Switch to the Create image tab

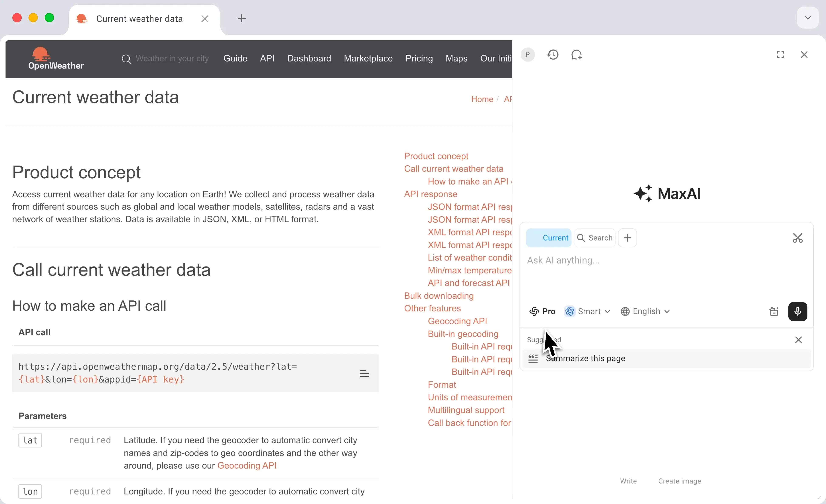click(x=679, y=481)
